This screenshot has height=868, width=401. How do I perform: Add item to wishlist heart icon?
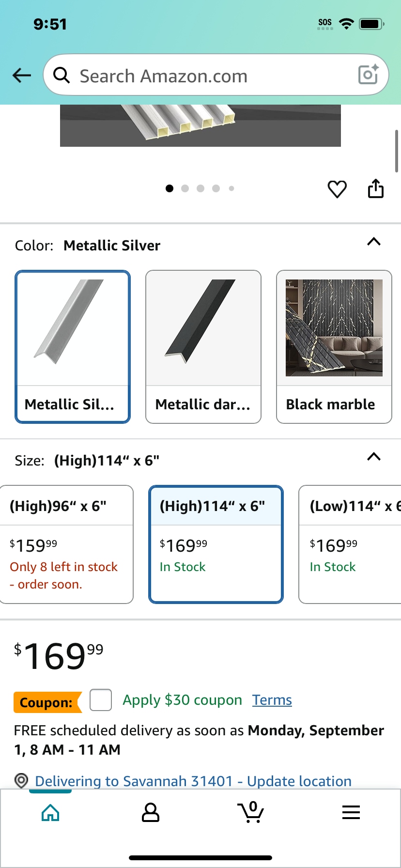tap(337, 189)
